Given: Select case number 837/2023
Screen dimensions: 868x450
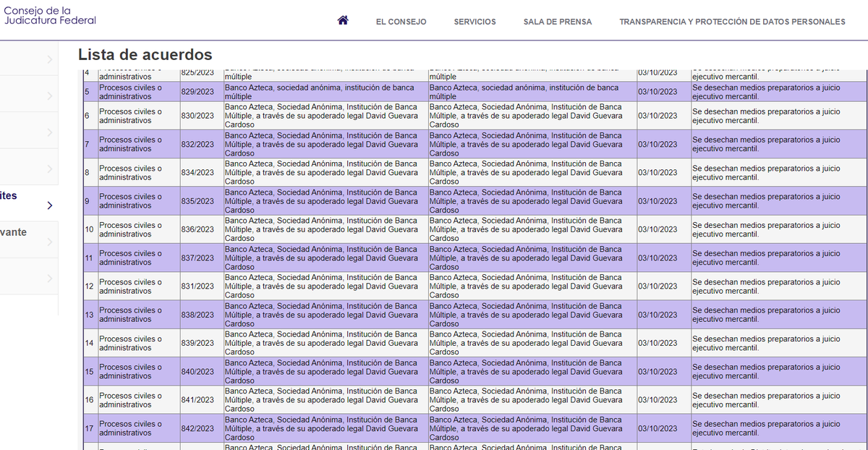Looking at the screenshot, I should (197, 258).
